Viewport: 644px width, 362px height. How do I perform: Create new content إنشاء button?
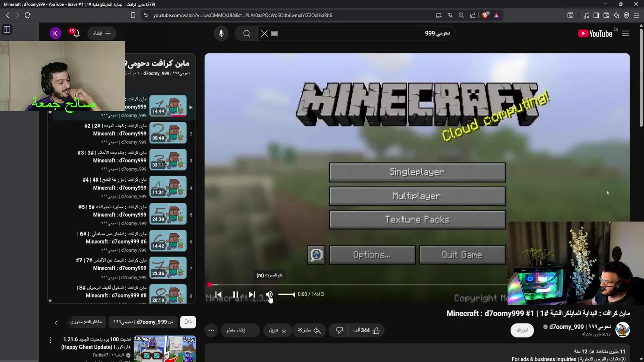tap(102, 33)
